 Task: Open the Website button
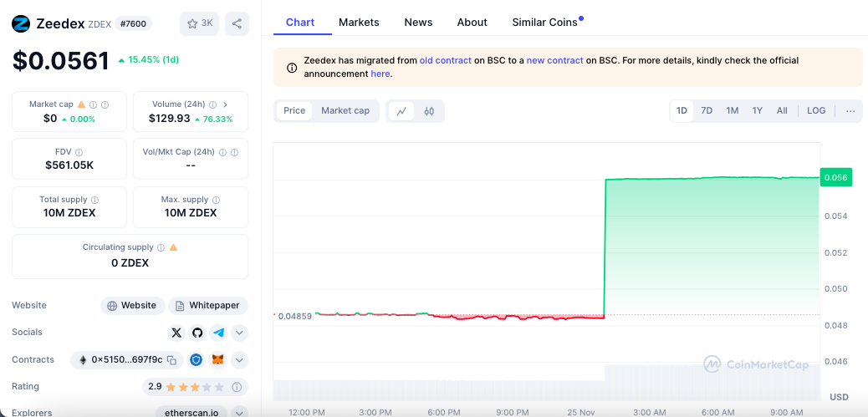pyautogui.click(x=132, y=306)
